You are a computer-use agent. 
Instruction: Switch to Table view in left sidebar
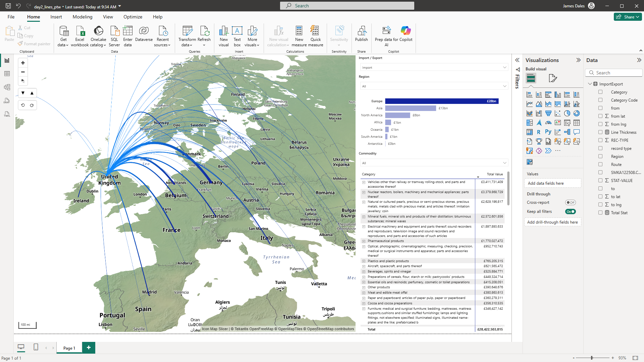(7, 74)
